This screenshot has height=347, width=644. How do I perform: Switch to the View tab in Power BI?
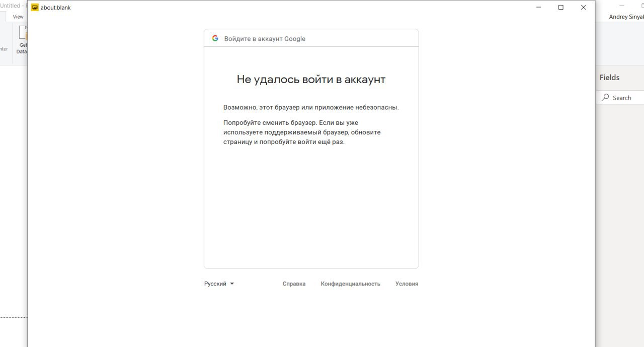18,17
